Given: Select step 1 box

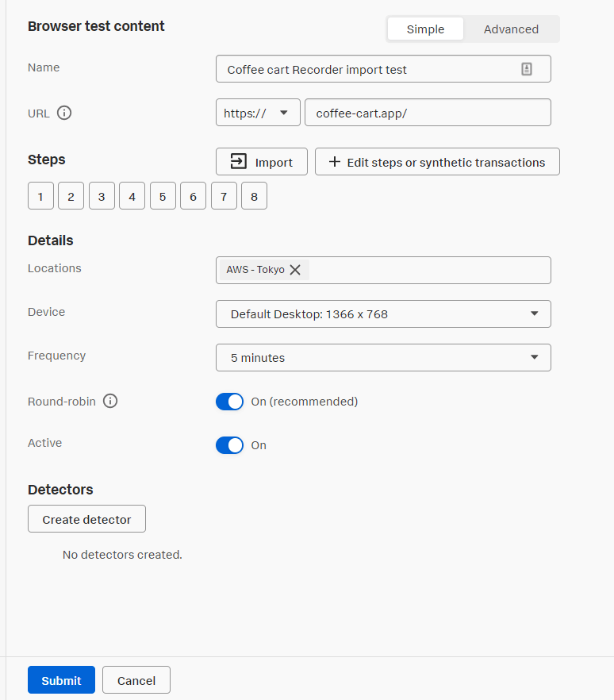Looking at the screenshot, I should click(x=40, y=195).
